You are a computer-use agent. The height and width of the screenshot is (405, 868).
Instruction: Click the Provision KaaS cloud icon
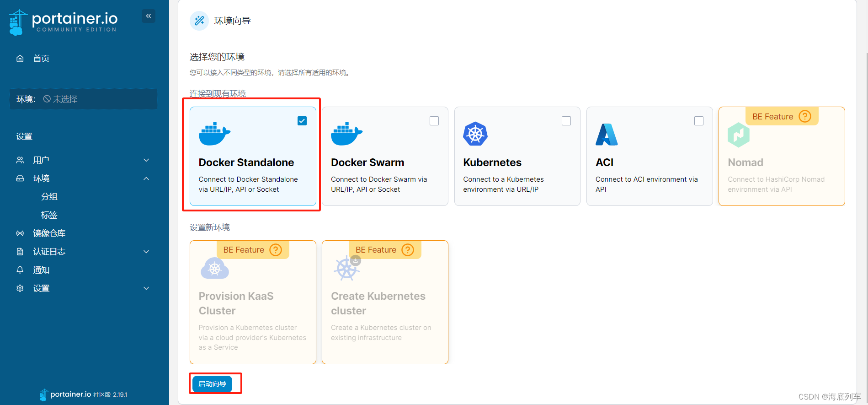click(x=215, y=269)
